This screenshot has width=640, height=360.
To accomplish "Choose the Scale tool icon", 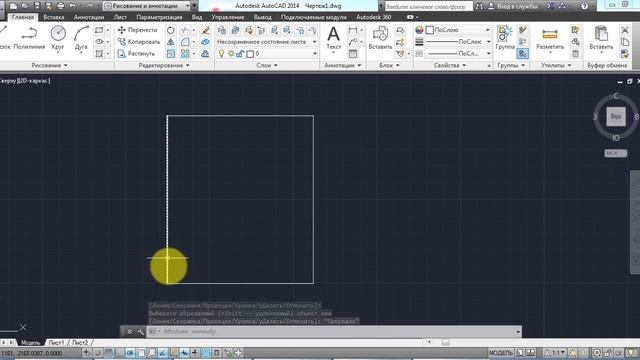I will pos(171,54).
